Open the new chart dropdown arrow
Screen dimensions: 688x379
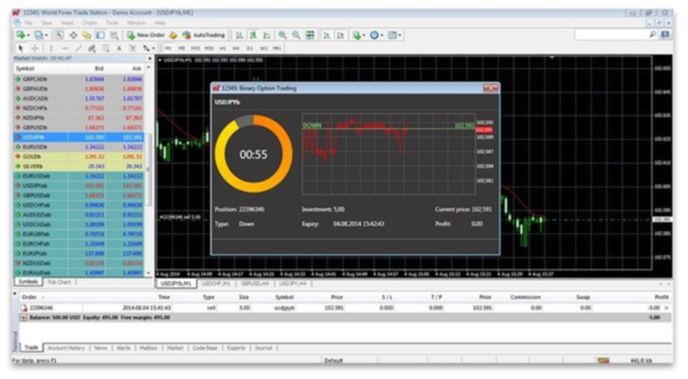pos(29,36)
